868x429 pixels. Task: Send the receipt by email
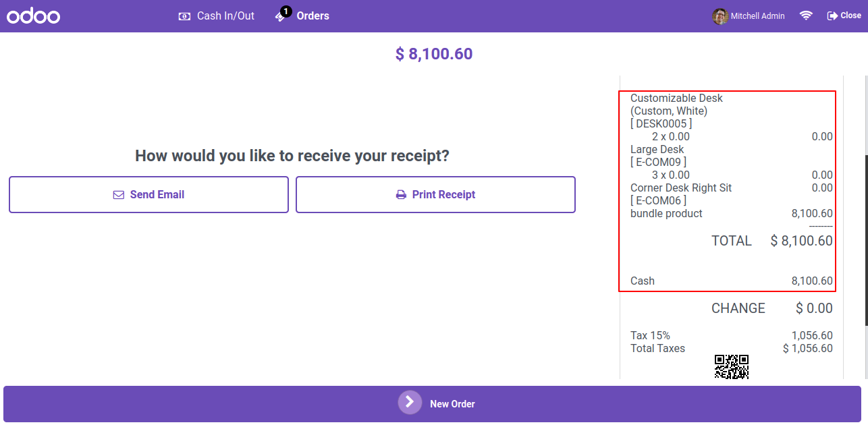[148, 195]
